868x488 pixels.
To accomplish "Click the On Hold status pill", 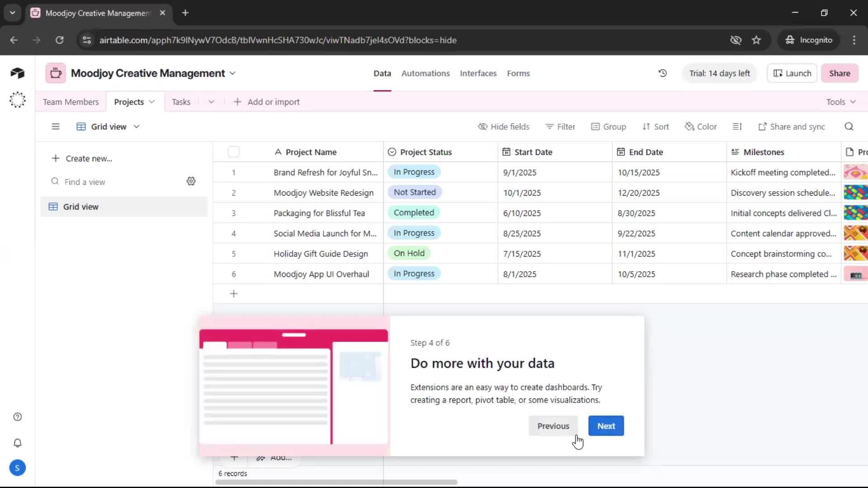I will [409, 253].
